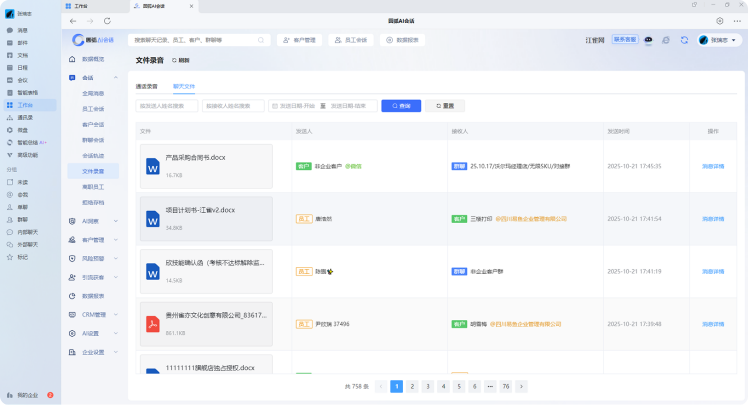
Task: Click the Word icon for 产品采购合同书.docx
Action: (153, 166)
